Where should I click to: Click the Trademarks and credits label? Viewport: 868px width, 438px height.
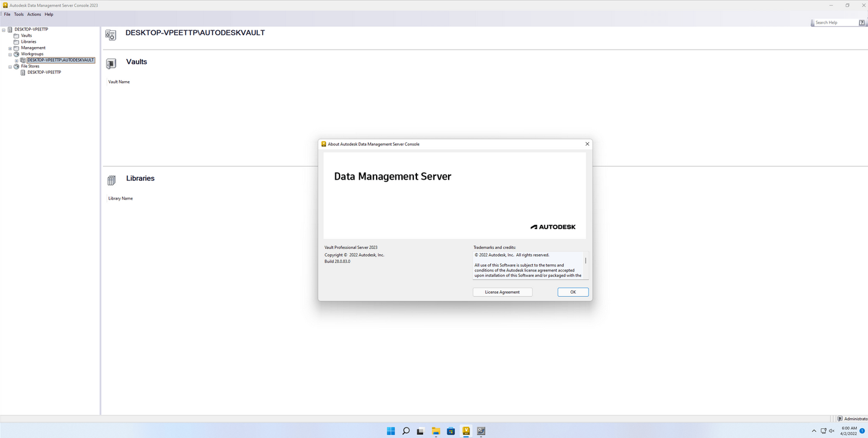click(494, 247)
